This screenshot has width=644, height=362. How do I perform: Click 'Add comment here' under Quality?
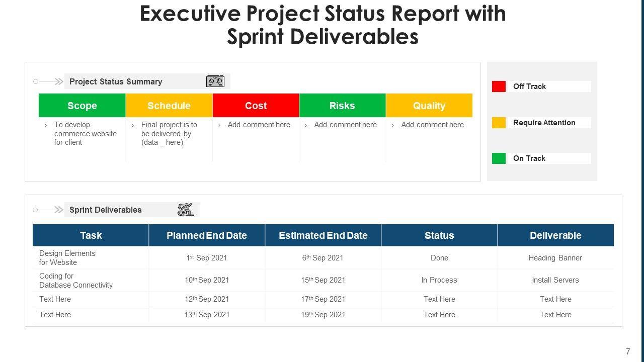[433, 125]
